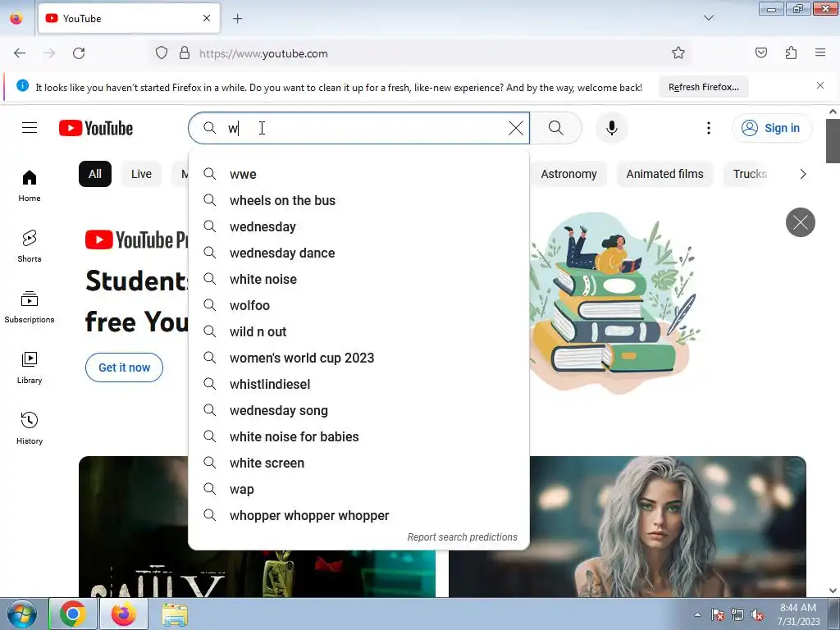The height and width of the screenshot is (630, 840).
Task: Select the Trucks category chip
Action: coord(750,174)
